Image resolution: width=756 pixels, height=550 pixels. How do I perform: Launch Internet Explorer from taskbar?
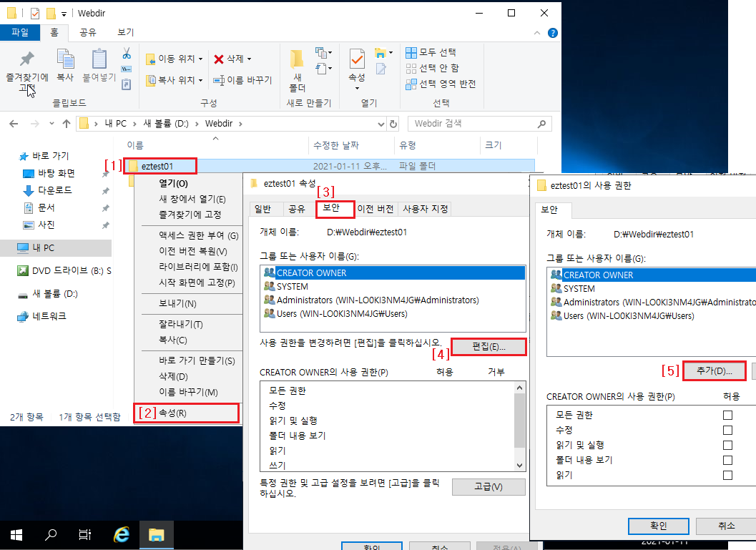point(121,534)
